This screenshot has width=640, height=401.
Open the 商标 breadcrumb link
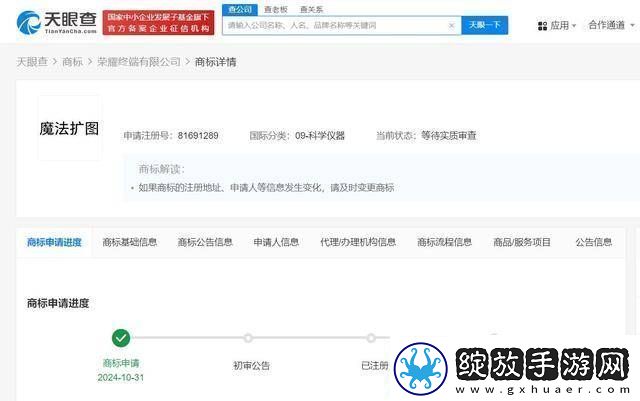72,62
